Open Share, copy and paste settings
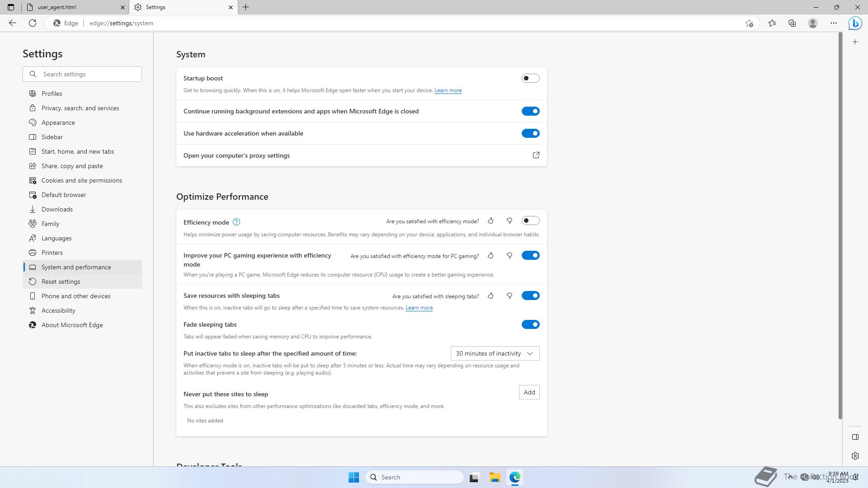The image size is (868, 488). point(82,166)
